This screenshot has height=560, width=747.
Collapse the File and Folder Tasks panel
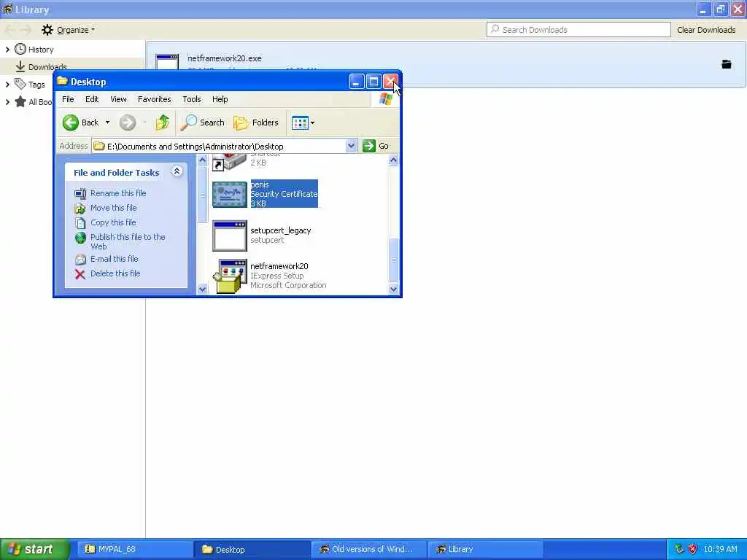click(177, 171)
